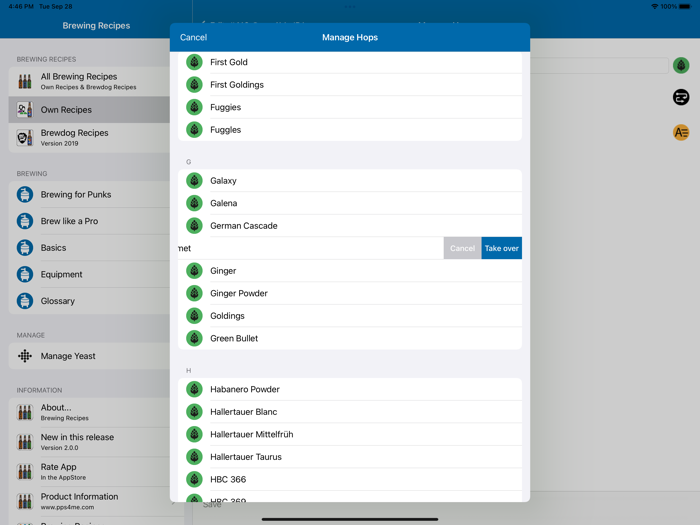Tap the gray Cancel swipe action

pos(462,248)
